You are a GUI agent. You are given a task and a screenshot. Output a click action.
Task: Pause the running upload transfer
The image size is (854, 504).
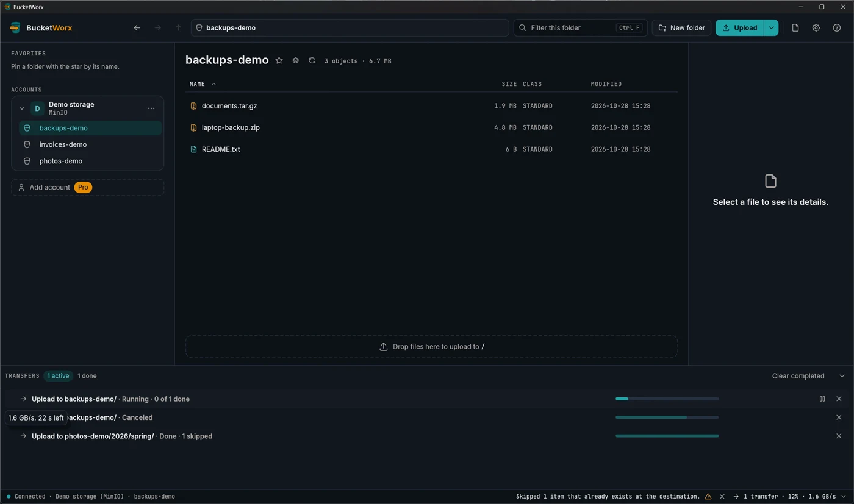tap(822, 399)
